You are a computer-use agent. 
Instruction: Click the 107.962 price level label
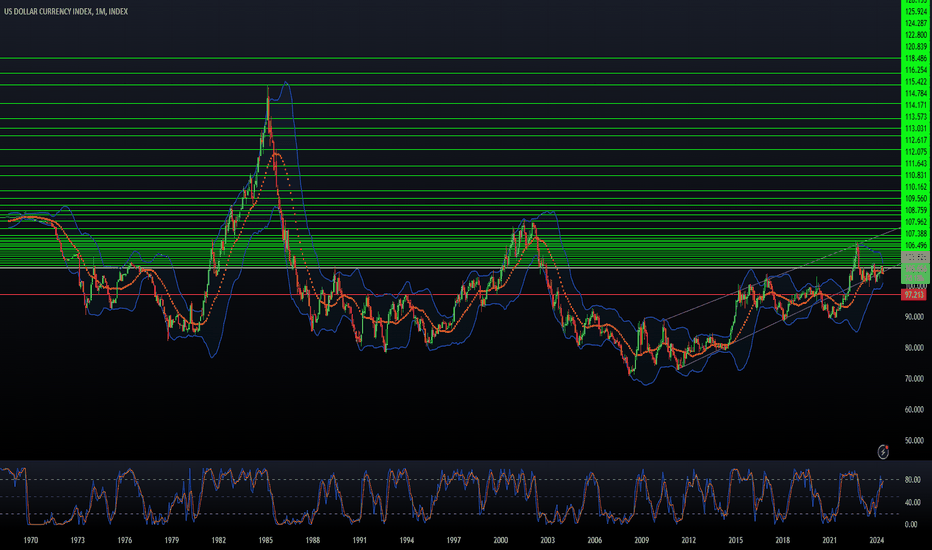[x=916, y=222]
